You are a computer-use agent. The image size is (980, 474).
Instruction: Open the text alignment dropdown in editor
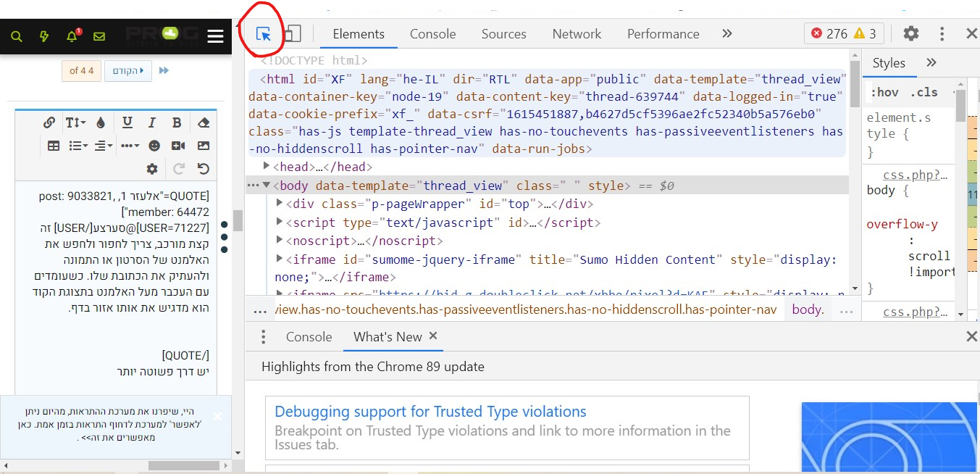[x=104, y=146]
